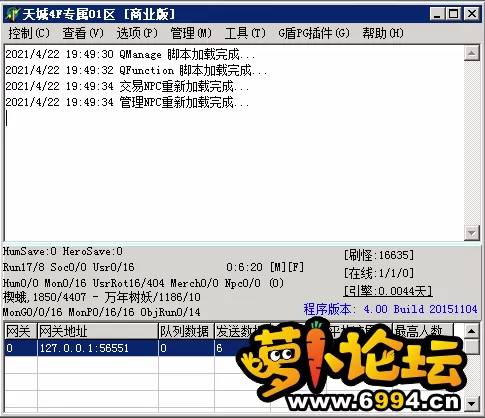Click the 交易NPC重新加载完成 log line
Screen dimensions: 485x418
point(127,86)
